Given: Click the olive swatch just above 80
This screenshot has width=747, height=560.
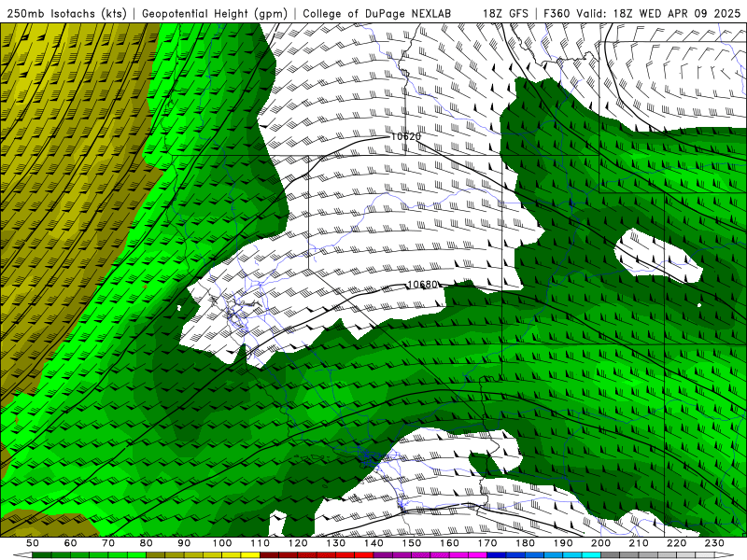Looking at the screenshot, I should pos(155,554).
